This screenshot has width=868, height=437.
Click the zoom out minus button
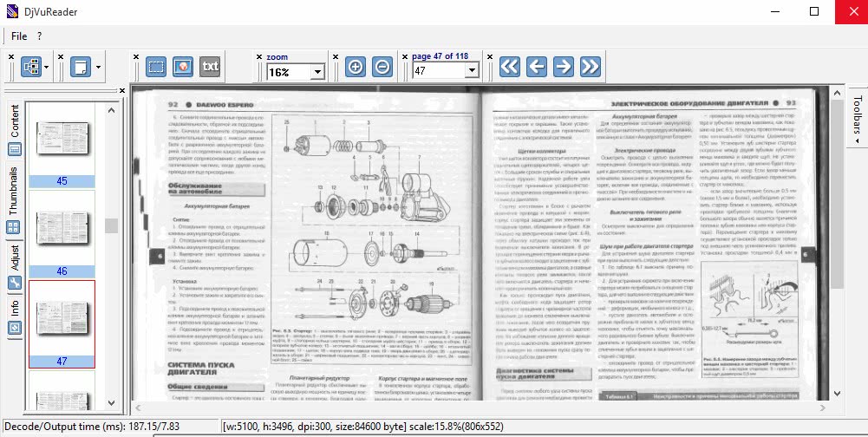pos(382,67)
